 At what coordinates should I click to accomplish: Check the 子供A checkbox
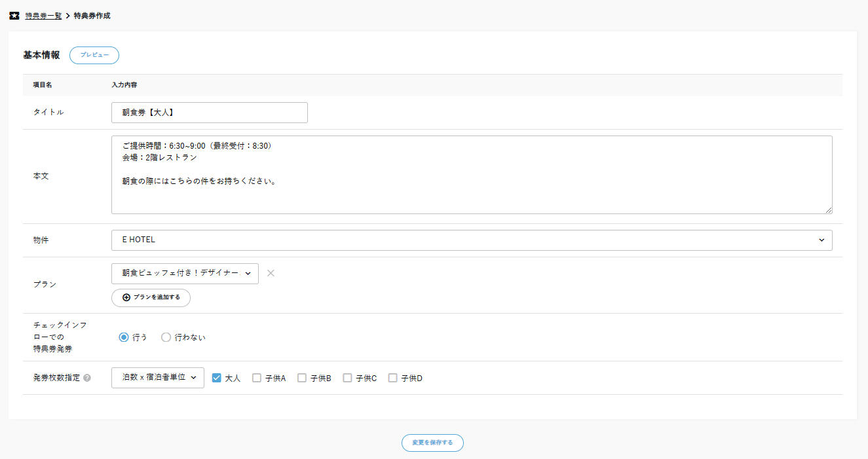click(x=257, y=378)
